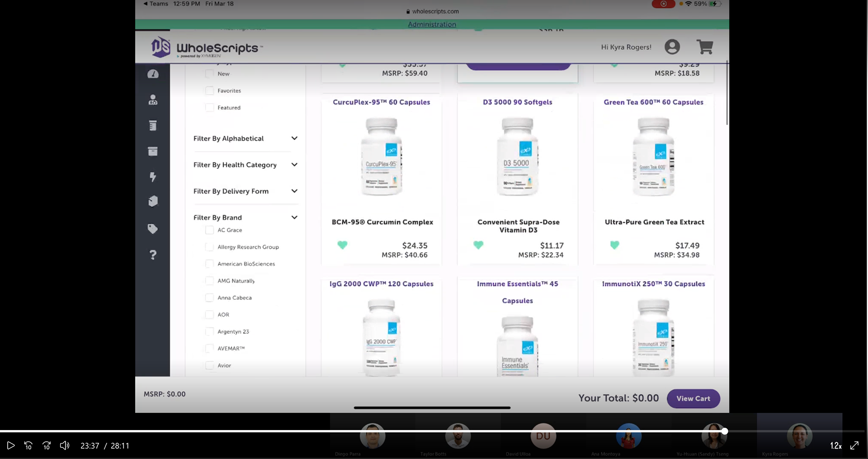
Task: Open the patients icon in sidebar
Action: click(153, 99)
